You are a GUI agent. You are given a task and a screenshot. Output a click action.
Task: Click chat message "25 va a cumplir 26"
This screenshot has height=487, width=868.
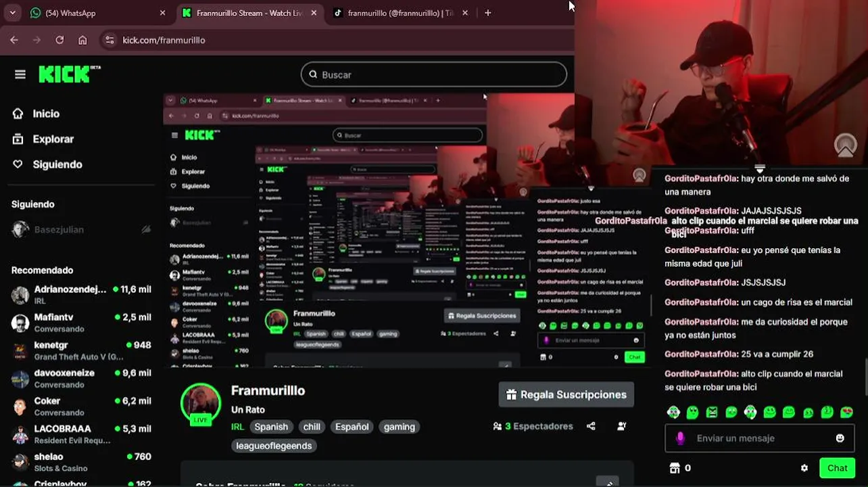tap(777, 354)
